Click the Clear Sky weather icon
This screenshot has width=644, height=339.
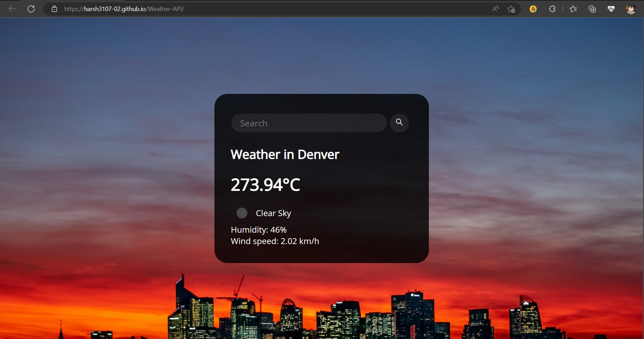point(242,213)
